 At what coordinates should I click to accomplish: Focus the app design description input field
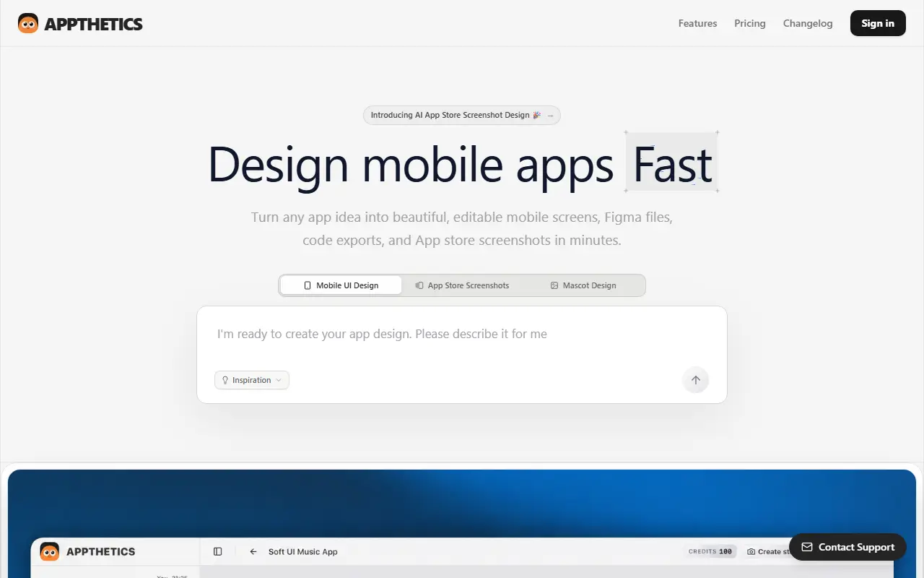pyautogui.click(x=462, y=335)
